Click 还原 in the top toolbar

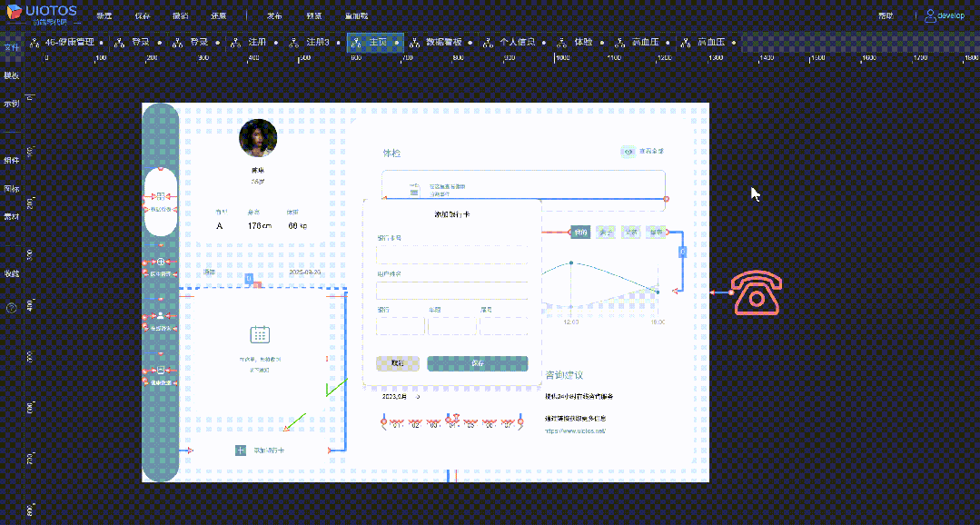[x=218, y=15]
